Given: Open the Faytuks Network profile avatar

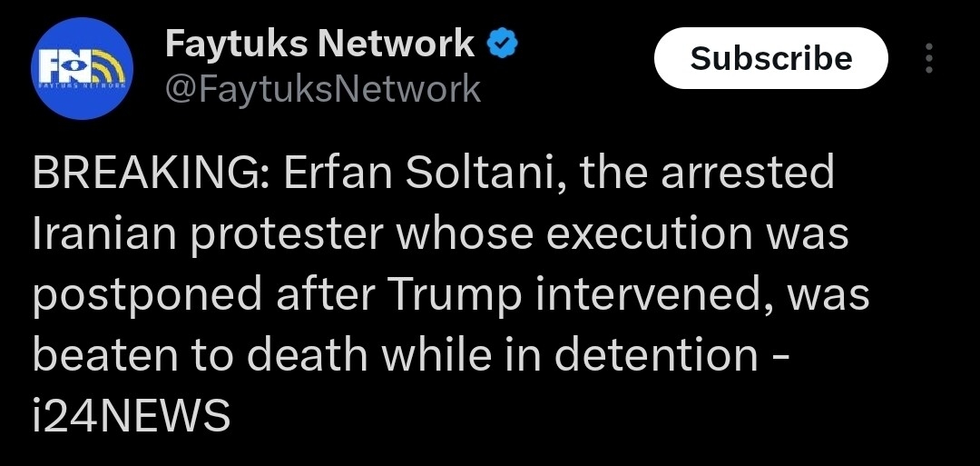Looking at the screenshot, I should tap(82, 68).
